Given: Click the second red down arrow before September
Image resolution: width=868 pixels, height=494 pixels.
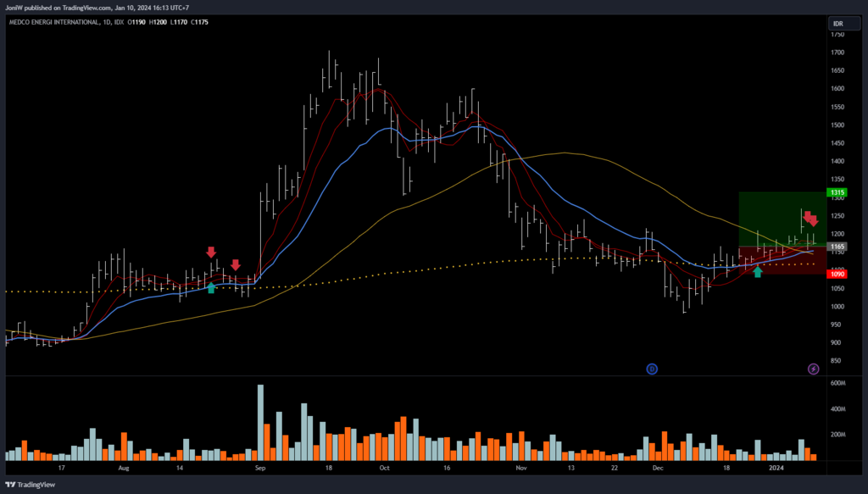Looking at the screenshot, I should (236, 264).
